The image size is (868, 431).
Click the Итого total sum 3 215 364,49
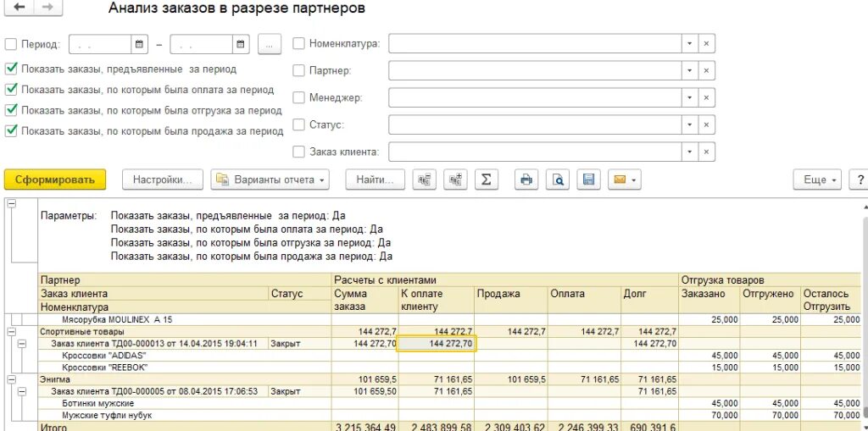coord(366,428)
